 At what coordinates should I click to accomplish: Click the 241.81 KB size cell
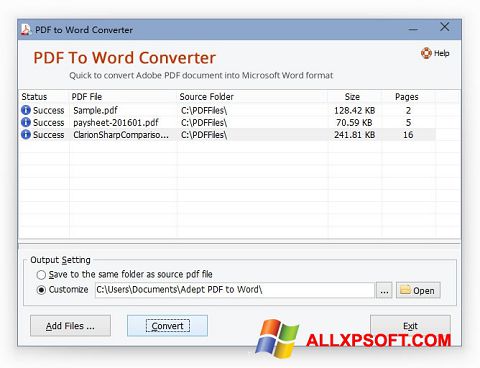(x=355, y=135)
